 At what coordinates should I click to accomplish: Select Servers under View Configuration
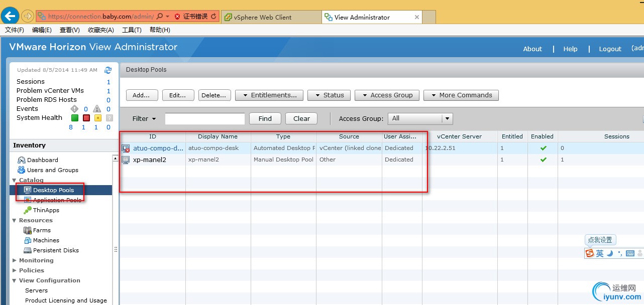(x=37, y=290)
